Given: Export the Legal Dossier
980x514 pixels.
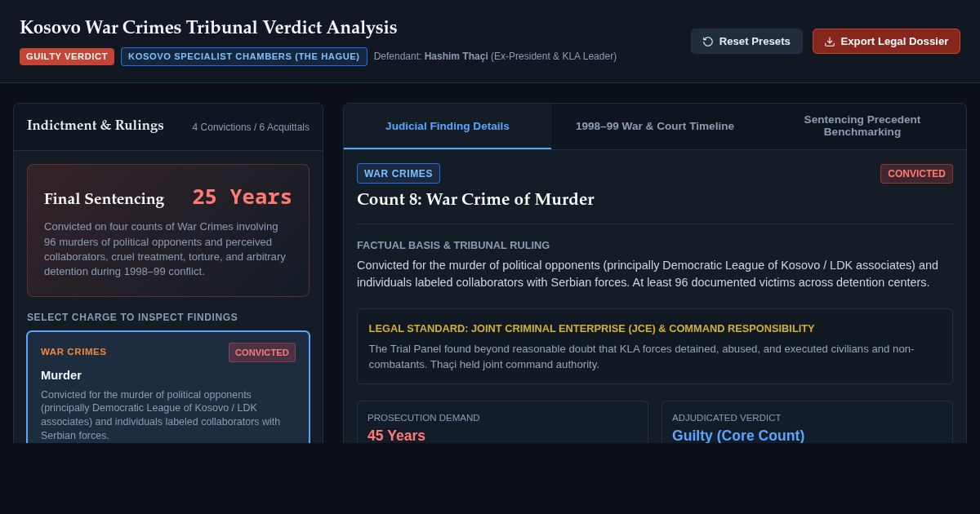Looking at the screenshot, I should pos(886,42).
